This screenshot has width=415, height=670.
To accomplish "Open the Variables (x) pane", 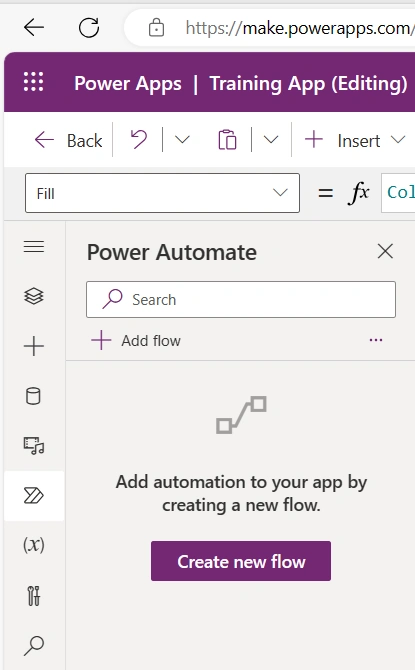I will point(34,545).
